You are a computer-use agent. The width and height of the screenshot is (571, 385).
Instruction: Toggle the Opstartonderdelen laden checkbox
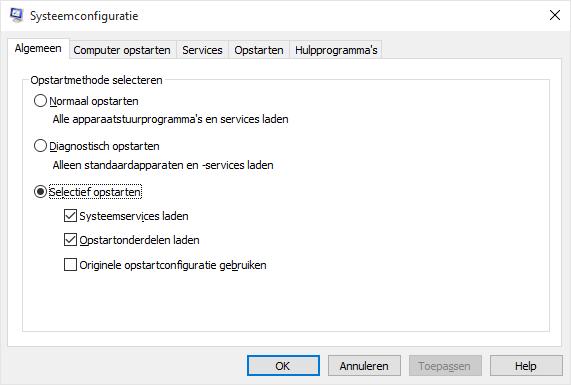click(x=70, y=240)
